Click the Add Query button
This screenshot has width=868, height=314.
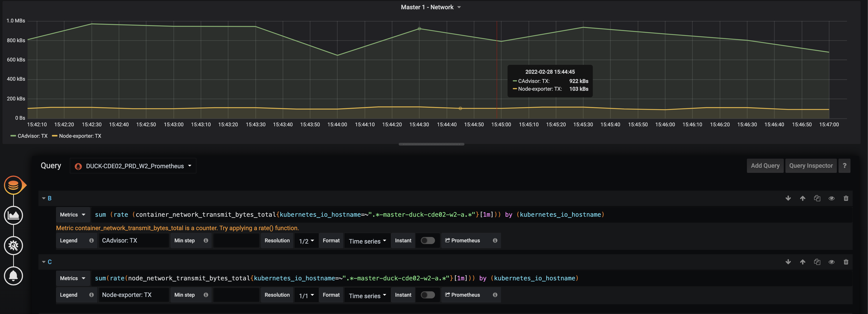[765, 166]
